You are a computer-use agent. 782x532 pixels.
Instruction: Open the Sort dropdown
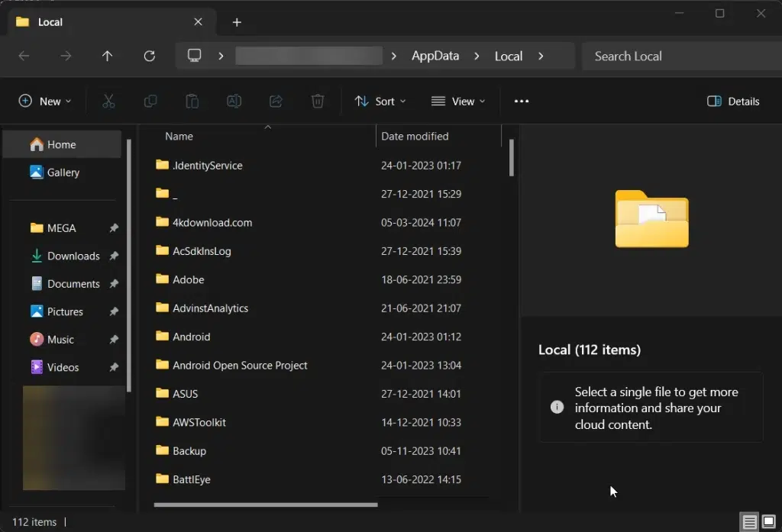[x=380, y=102]
